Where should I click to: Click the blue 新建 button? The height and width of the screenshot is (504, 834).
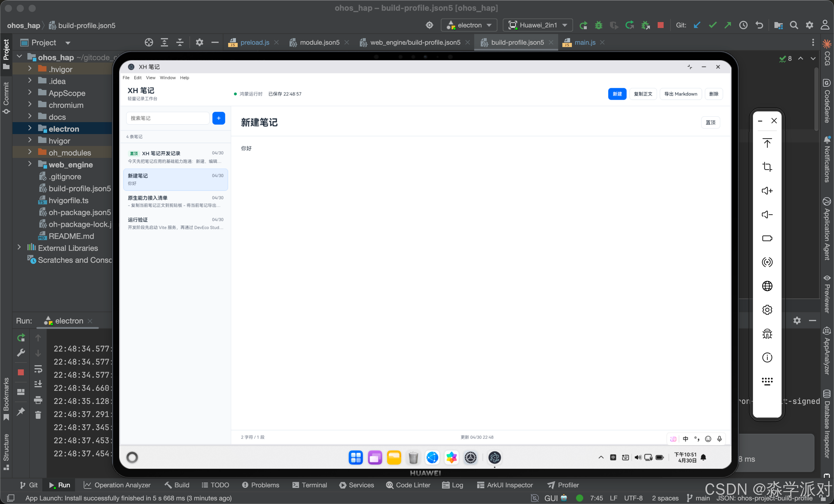(x=617, y=94)
